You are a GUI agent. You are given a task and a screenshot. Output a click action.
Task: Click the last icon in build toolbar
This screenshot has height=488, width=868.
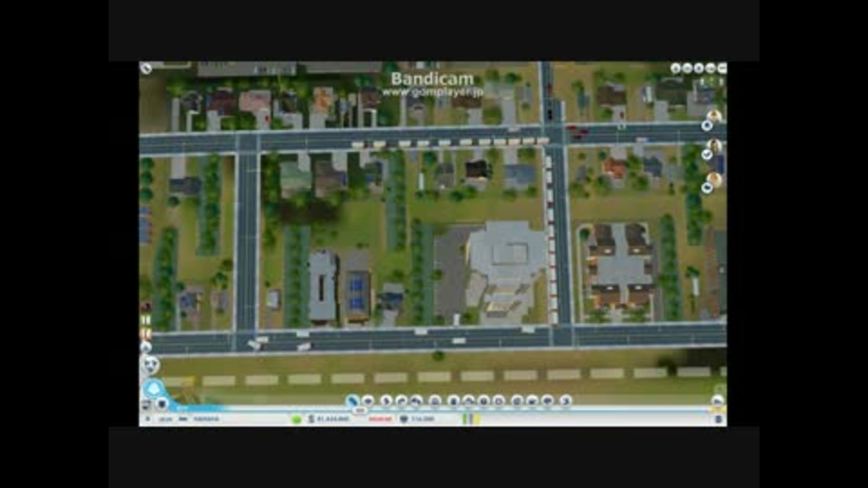click(565, 401)
